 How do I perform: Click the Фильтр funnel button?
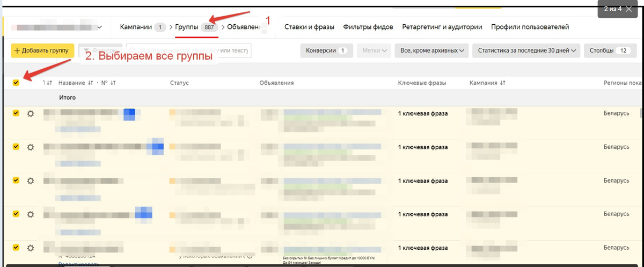tap(100, 49)
